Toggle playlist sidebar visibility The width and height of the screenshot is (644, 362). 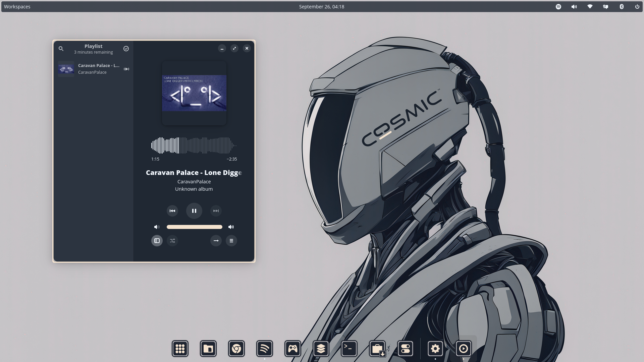pos(157,241)
